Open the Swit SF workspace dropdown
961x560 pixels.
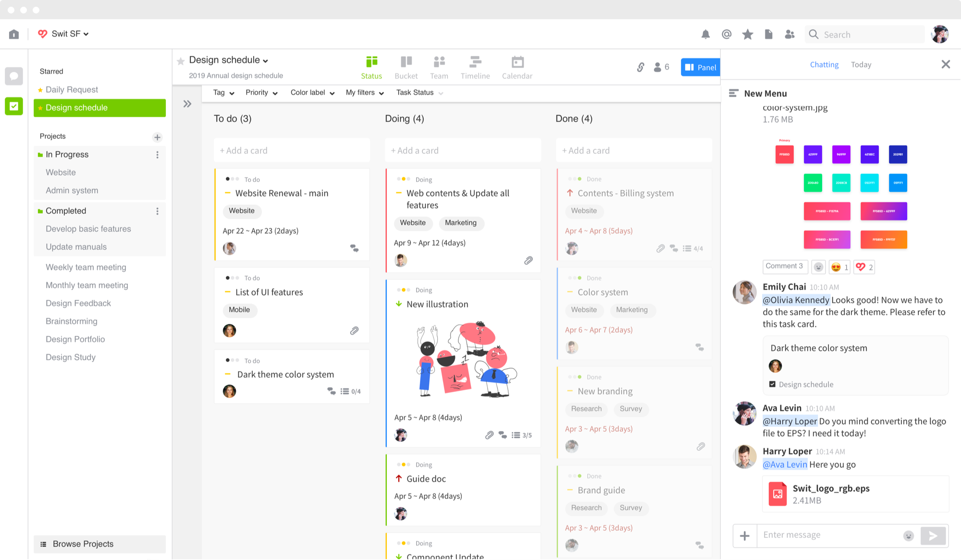64,34
